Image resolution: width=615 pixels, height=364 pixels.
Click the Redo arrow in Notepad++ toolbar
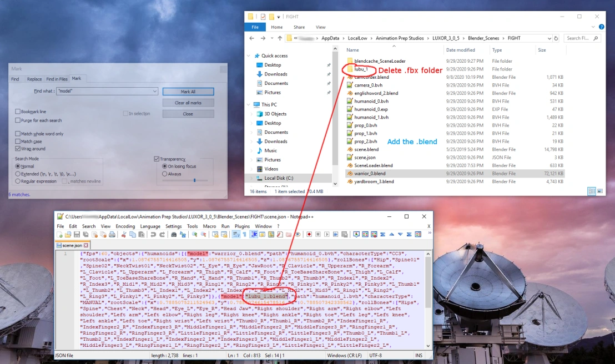[162, 234]
